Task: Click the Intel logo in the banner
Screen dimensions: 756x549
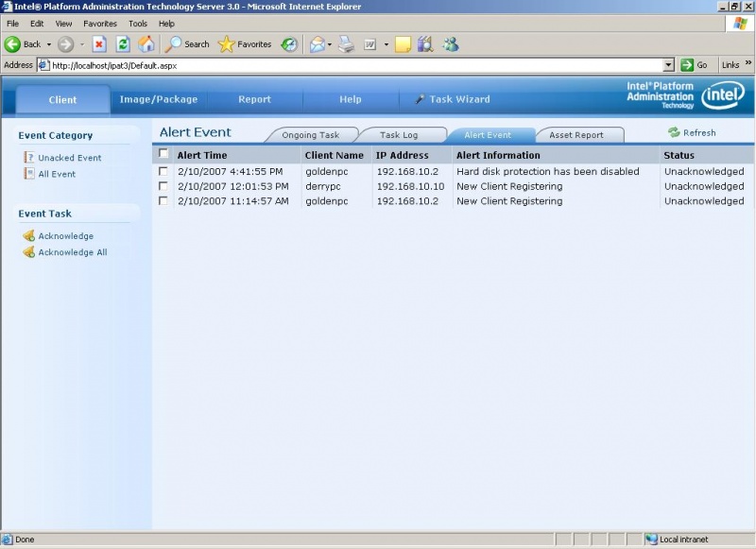Action: tap(721, 95)
